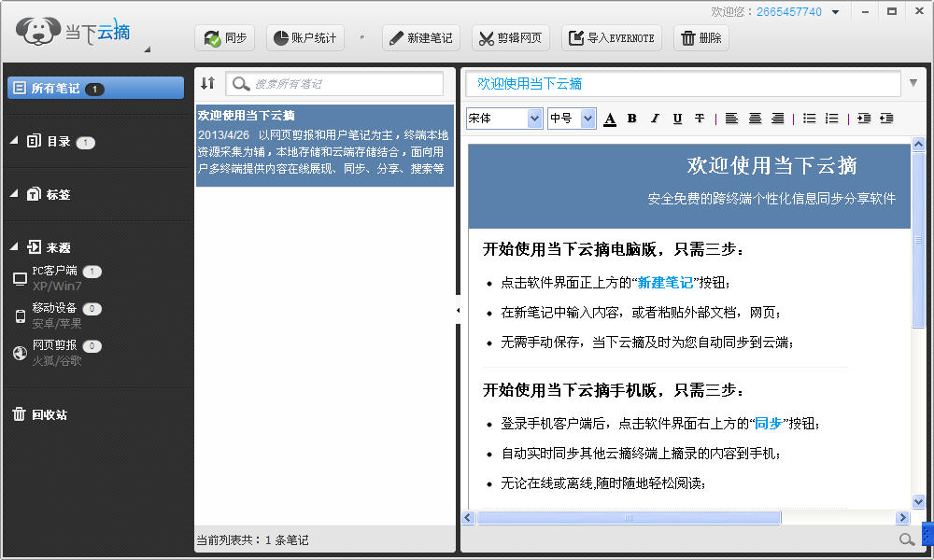Click the 搜索所有笔记 search field
The image size is (934, 560).
(x=346, y=84)
